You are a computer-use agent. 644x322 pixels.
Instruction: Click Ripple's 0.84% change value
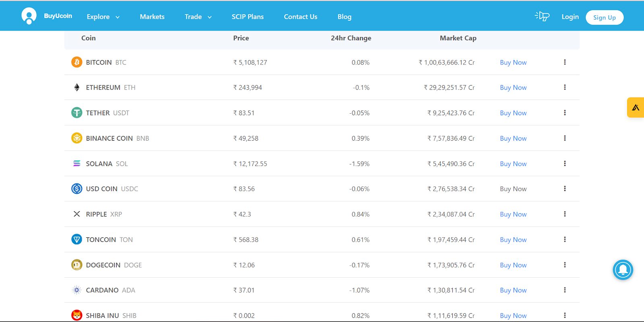tap(361, 214)
